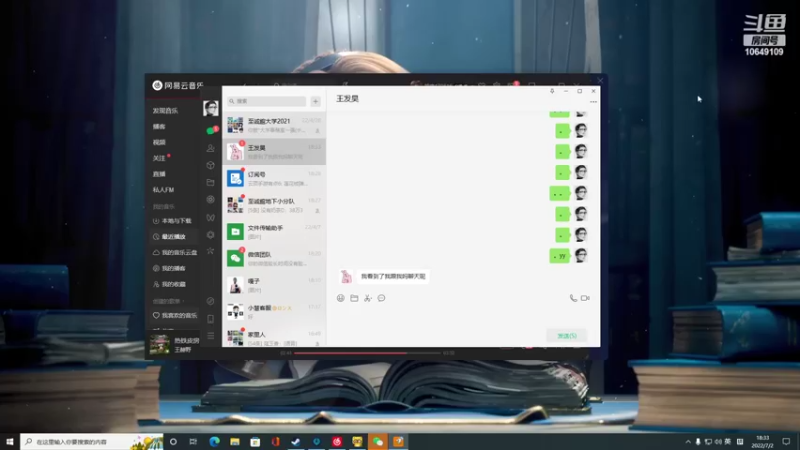
Task: Open the WeChat contacts icon
Action: tap(211, 148)
